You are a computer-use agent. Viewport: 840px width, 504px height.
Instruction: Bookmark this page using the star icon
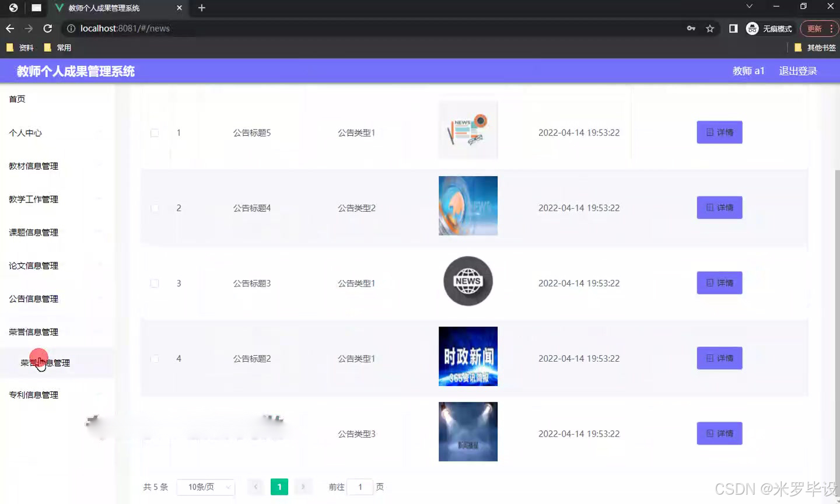[709, 28]
